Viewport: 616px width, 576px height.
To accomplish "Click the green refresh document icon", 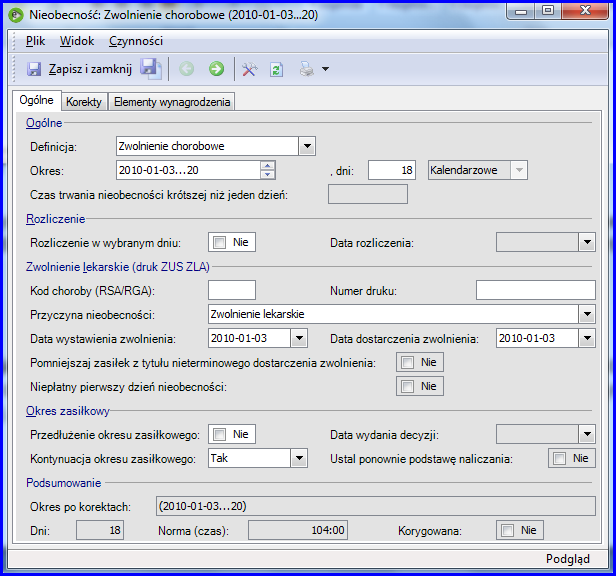I will 277,70.
